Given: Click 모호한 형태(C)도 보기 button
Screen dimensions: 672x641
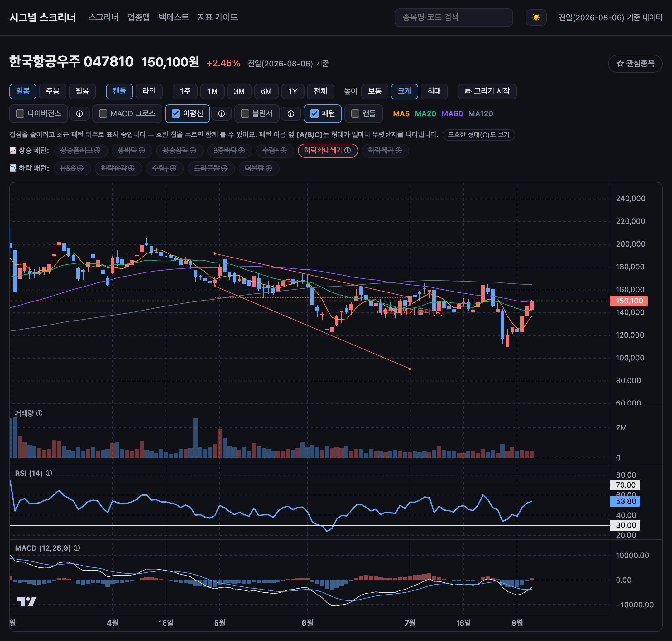Looking at the screenshot, I should [479, 135].
